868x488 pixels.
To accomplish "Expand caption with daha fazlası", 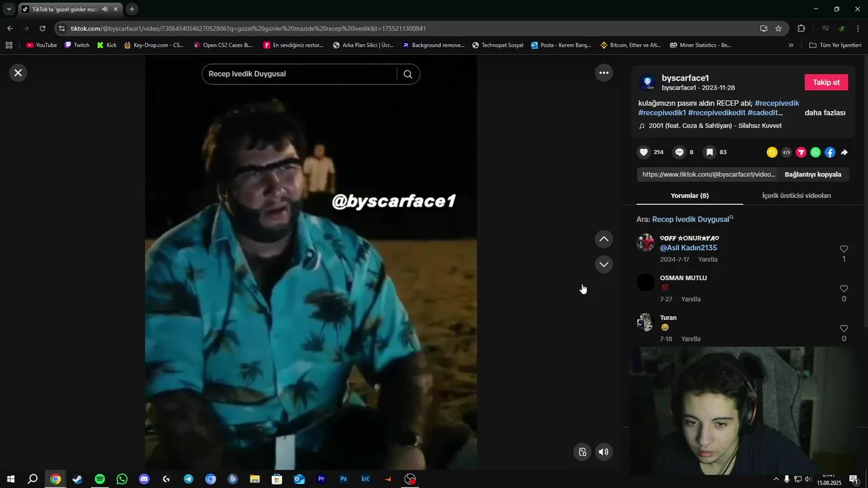I will pyautogui.click(x=825, y=113).
